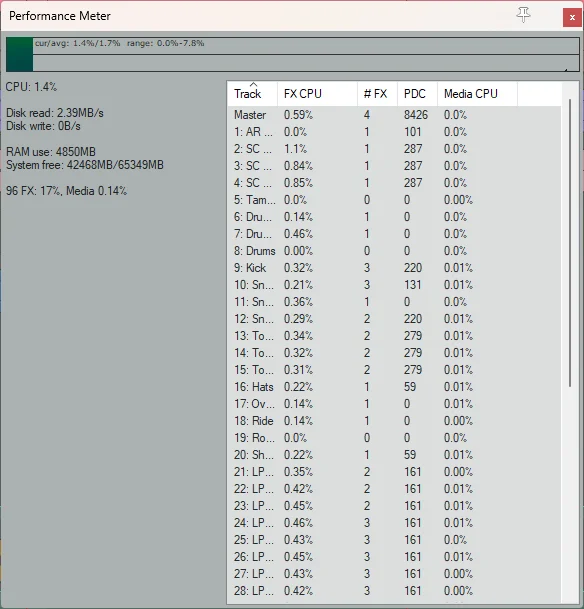Click the Performance Meter title text

coord(60,16)
